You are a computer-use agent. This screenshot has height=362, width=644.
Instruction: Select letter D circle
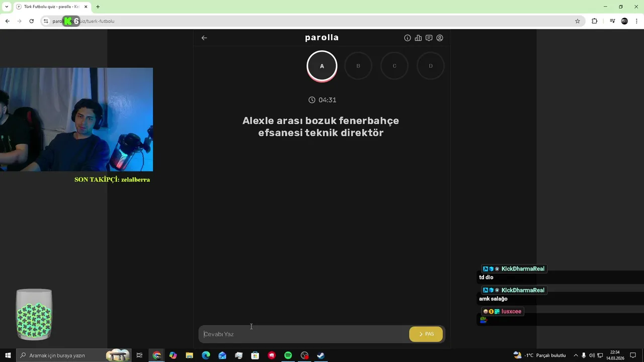pyautogui.click(x=431, y=66)
